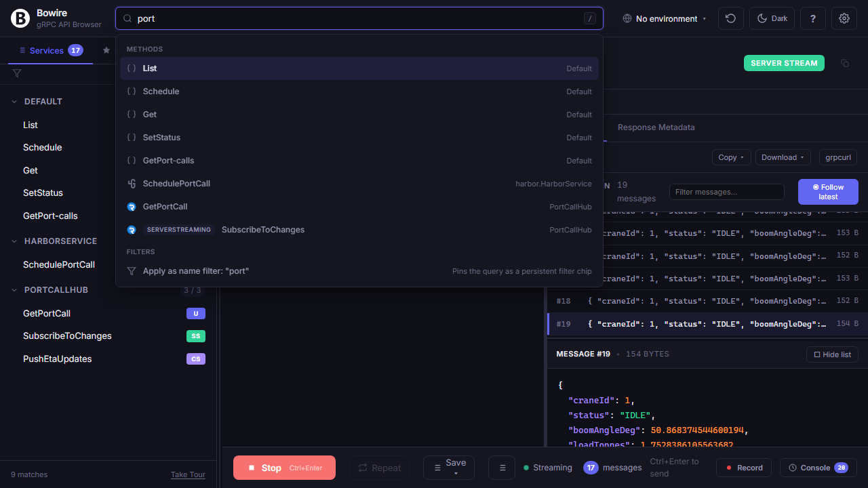Toggle Follow latest messages

[828, 192]
